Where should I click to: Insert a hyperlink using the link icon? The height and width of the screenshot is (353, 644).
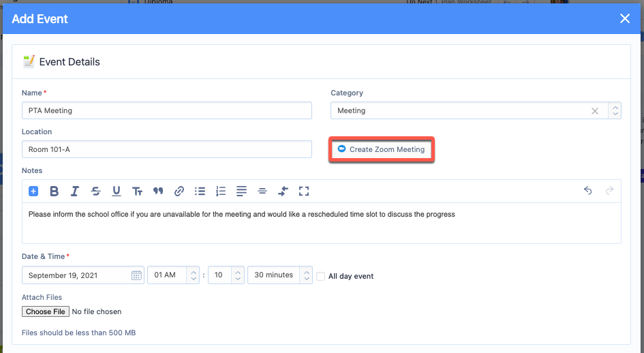(179, 191)
